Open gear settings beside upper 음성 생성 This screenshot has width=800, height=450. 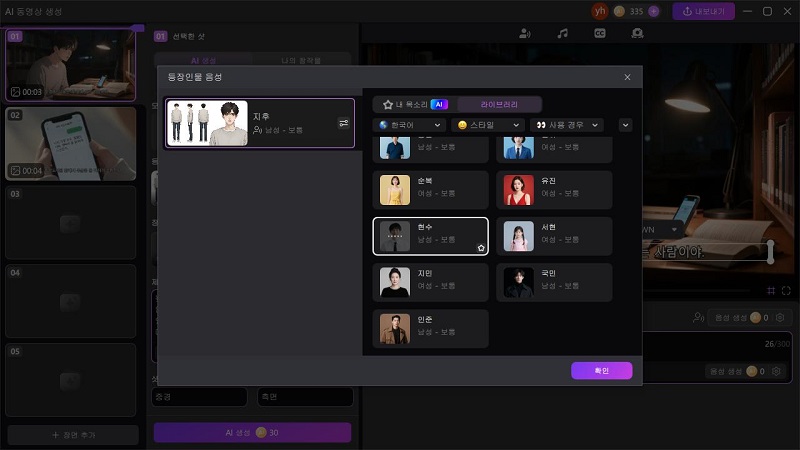tap(780, 317)
